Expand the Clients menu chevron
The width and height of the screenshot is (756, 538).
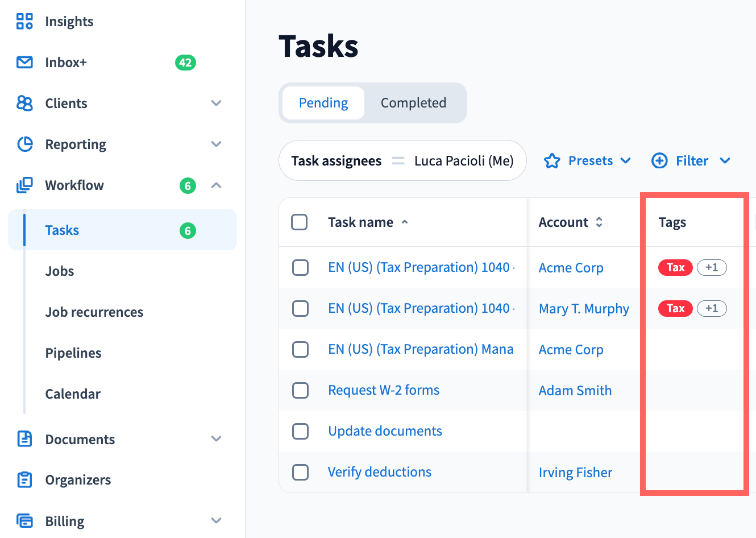coord(216,104)
